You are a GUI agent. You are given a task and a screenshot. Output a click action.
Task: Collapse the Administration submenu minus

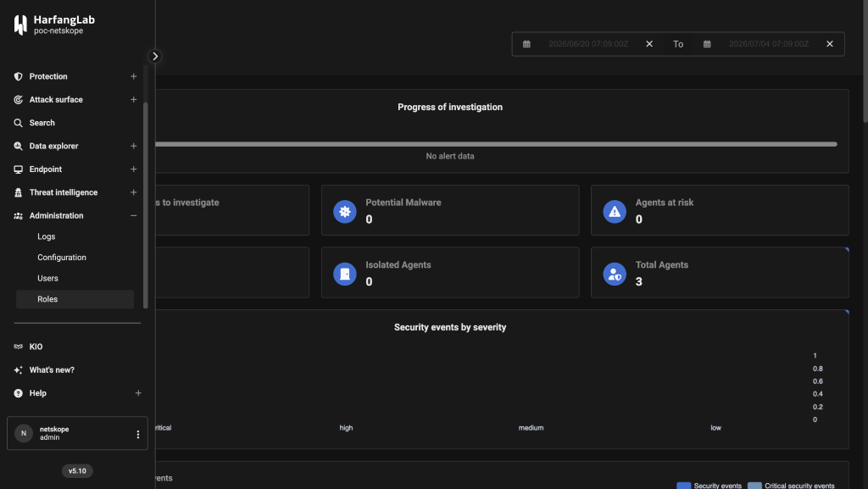133,216
